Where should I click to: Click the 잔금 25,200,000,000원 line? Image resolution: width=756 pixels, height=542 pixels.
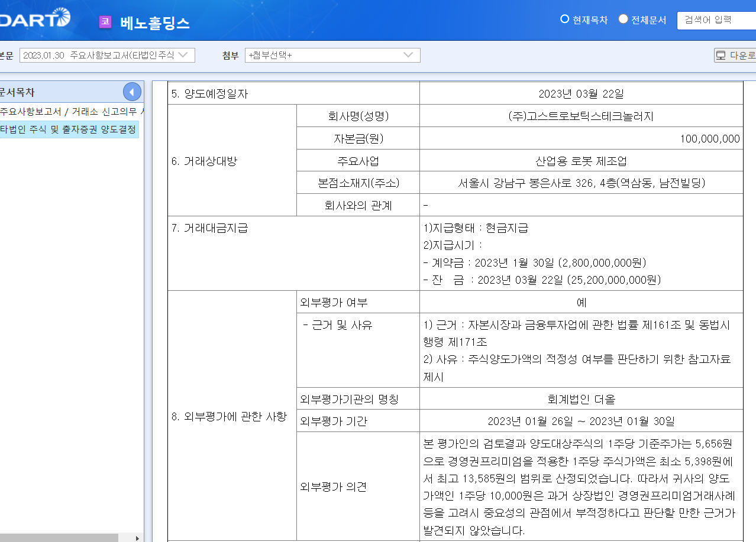click(x=542, y=280)
